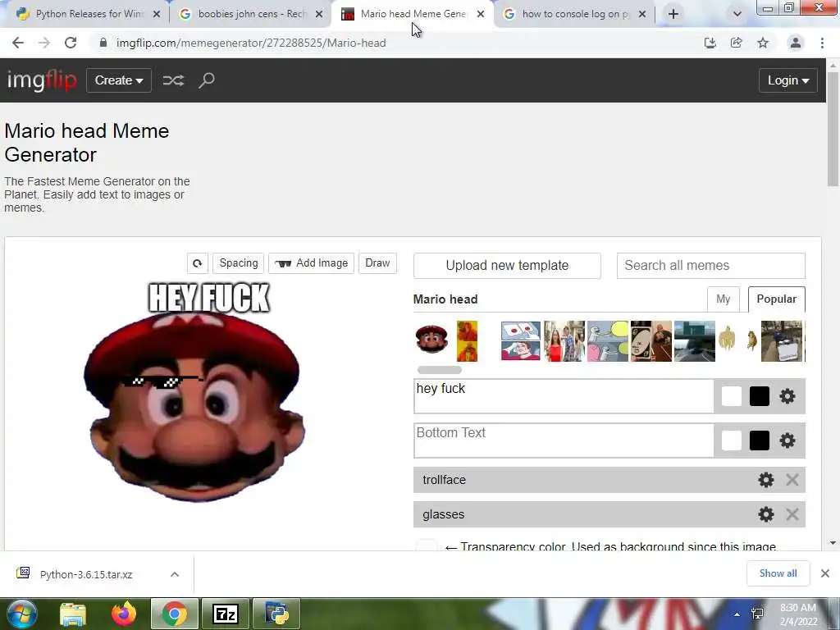The image size is (840, 630).
Task: Click the template thumbnails horizontal scrollbar
Action: click(x=440, y=370)
